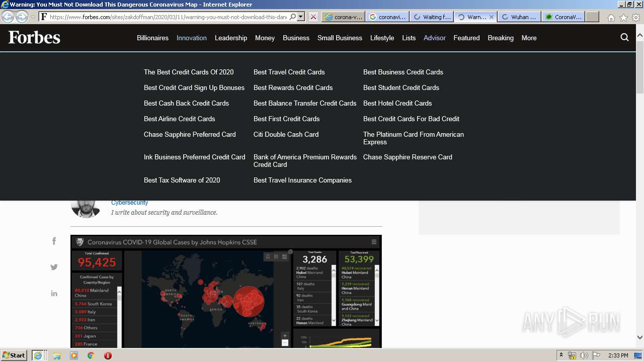Open Best Tax Software of 2020 link
Image resolution: width=644 pixels, height=362 pixels.
pos(182,180)
